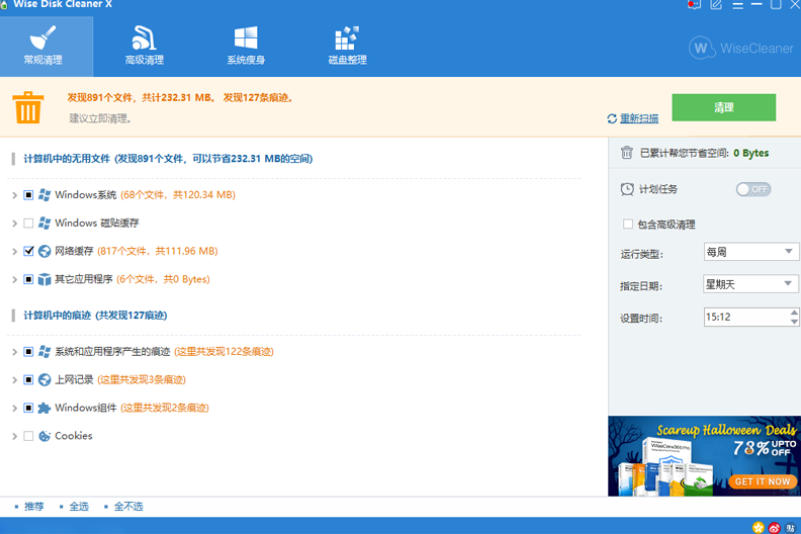Click the orange trash can icon
The image size is (801, 534).
28,107
